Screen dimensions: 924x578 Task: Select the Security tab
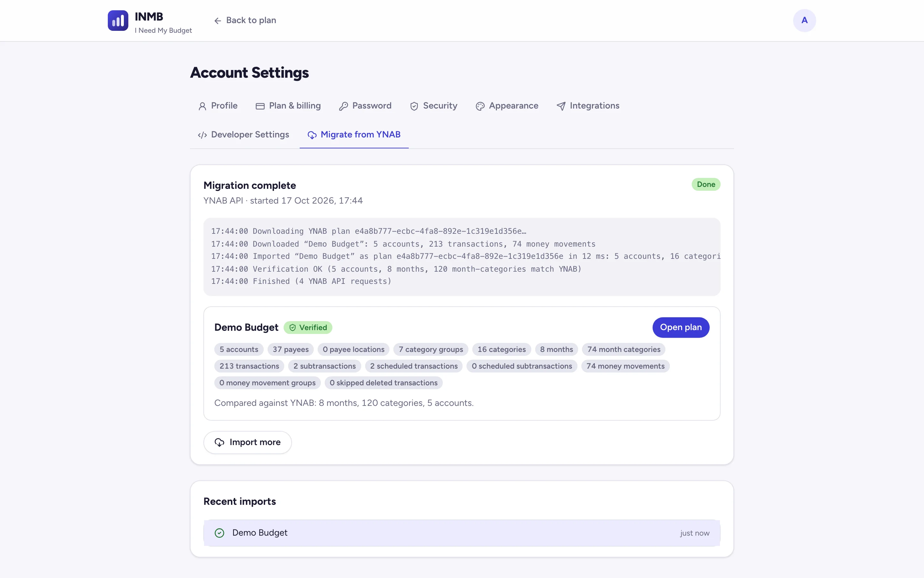point(433,106)
